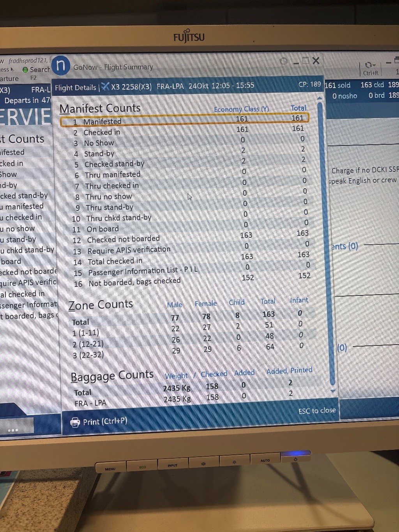Viewport: 399px width, 532px height.
Task: Click the Female column header in Zone Counts
Action: click(x=205, y=304)
